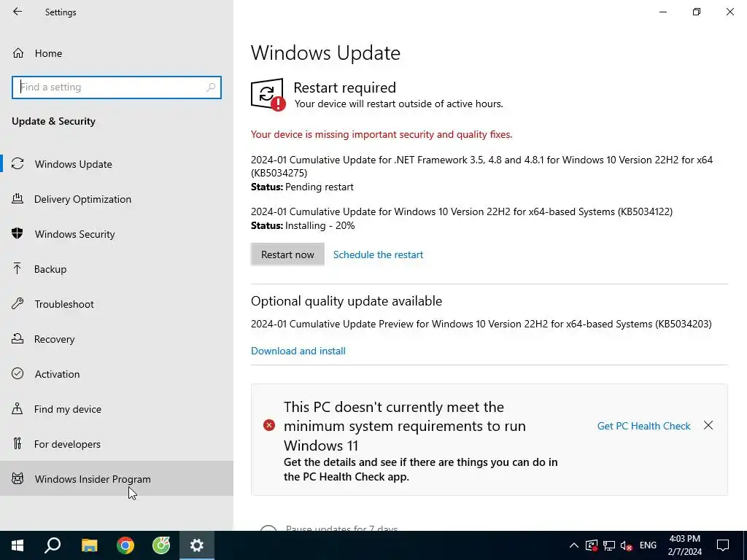The height and width of the screenshot is (560, 747).
Task: Open Windows Security page
Action: (117, 234)
